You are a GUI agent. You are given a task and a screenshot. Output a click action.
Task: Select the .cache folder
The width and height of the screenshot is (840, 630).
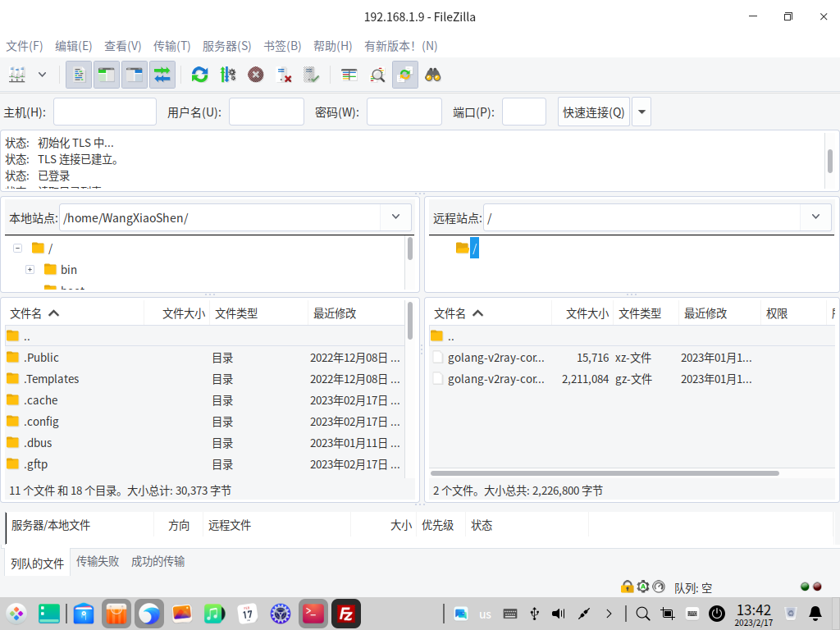coord(204,400)
